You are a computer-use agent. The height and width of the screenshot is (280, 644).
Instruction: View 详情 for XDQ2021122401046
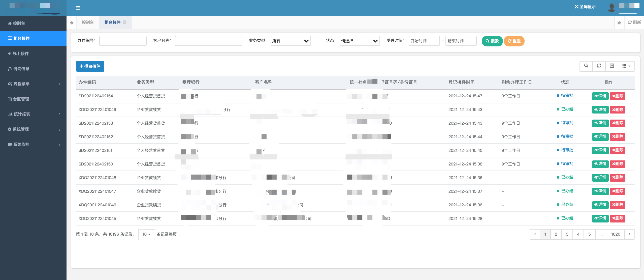coord(600,205)
